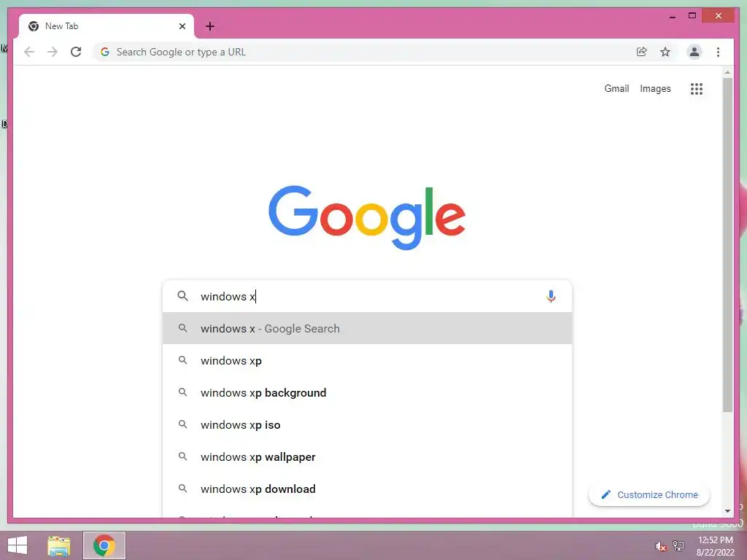Click the share page icon in the address bar
The width and height of the screenshot is (747, 560).
[x=642, y=52]
